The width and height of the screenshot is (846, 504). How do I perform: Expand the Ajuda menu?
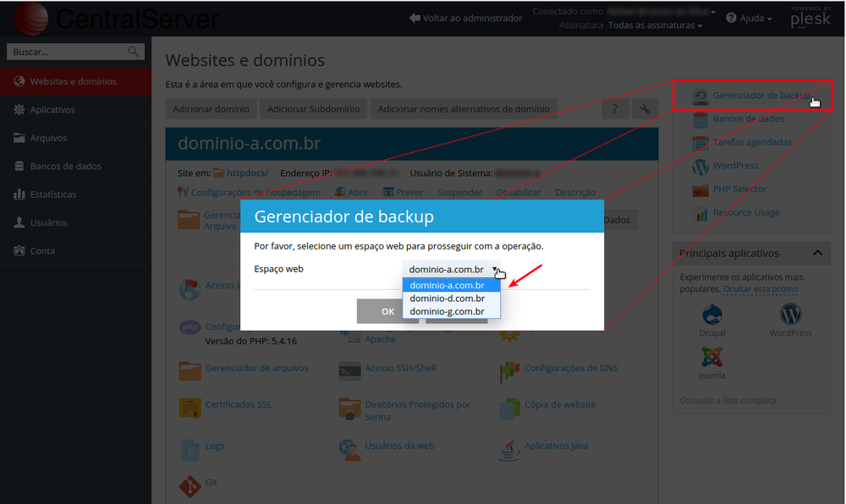(749, 18)
